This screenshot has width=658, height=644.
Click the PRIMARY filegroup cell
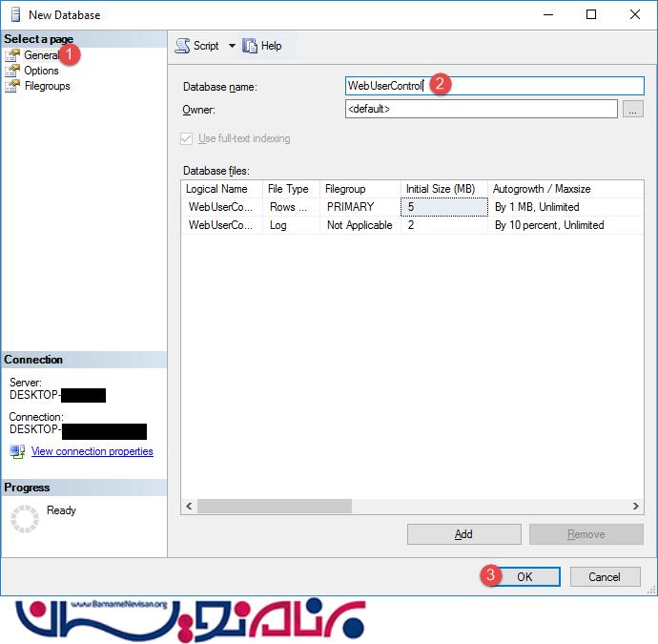coord(360,207)
